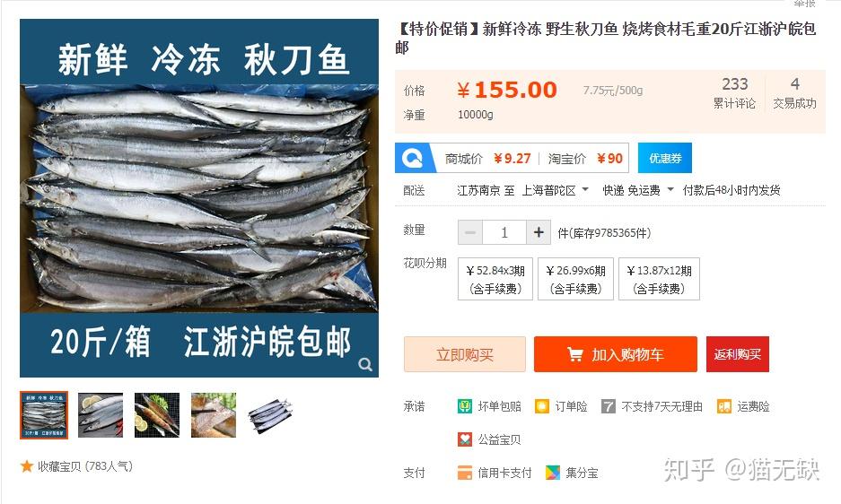841x504 pixels.
Task: Expand the 快递 免运费 shipping dropdown
Action: point(638,190)
